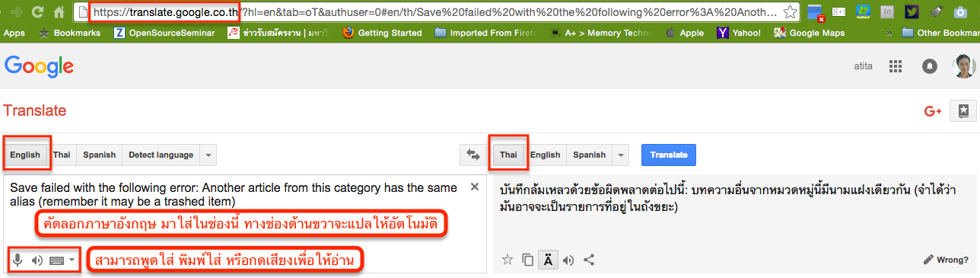Open the Phrasebook star button
Screen dimensions: 980x278
click(x=963, y=110)
